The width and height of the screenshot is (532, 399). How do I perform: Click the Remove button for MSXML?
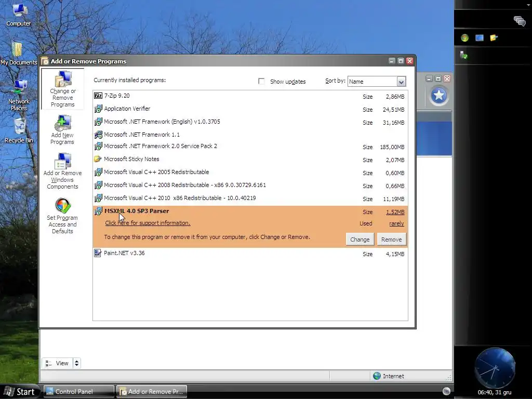tap(392, 240)
